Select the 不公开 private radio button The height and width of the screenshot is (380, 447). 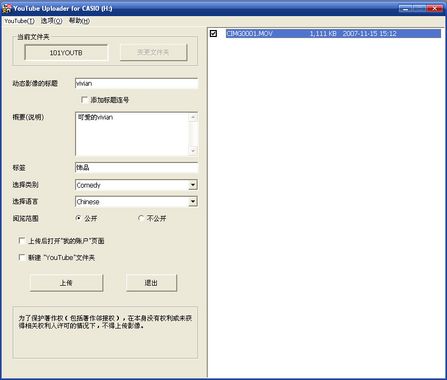(141, 218)
